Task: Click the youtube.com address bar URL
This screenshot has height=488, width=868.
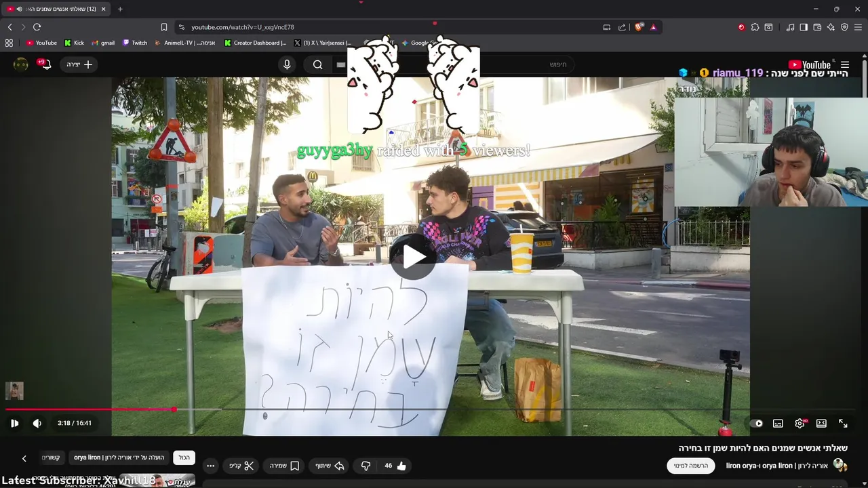Action: (243, 27)
